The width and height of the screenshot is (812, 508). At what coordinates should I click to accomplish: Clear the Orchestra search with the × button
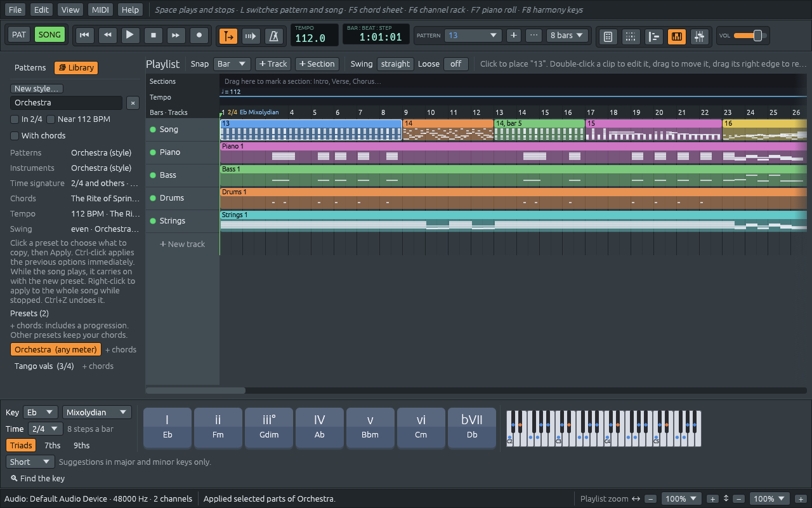pyautogui.click(x=133, y=103)
